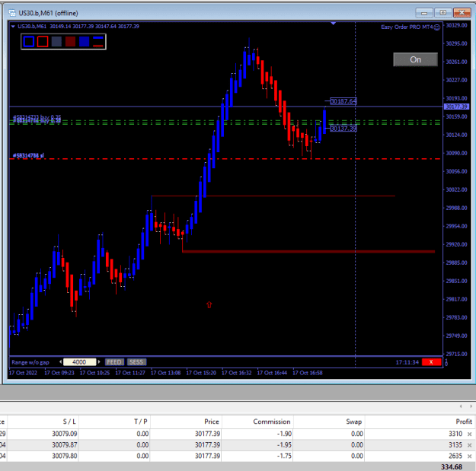
Task: Select the commission cell -1.90
Action: pos(284,434)
